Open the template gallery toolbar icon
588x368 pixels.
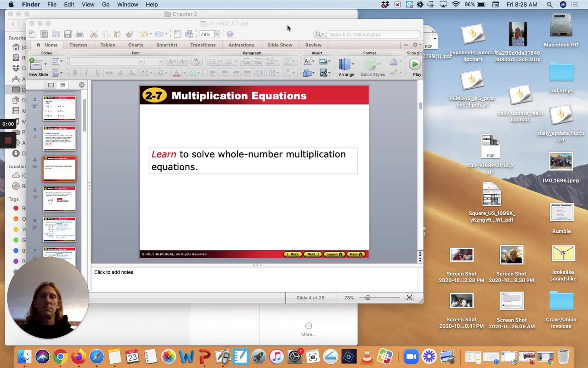pos(44,34)
